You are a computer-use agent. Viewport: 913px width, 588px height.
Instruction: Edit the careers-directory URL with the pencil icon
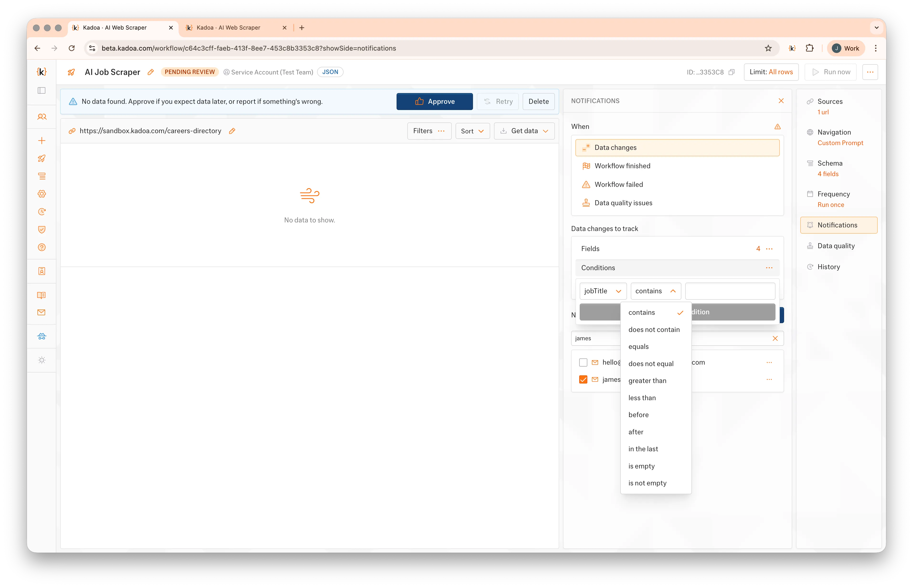tap(232, 131)
